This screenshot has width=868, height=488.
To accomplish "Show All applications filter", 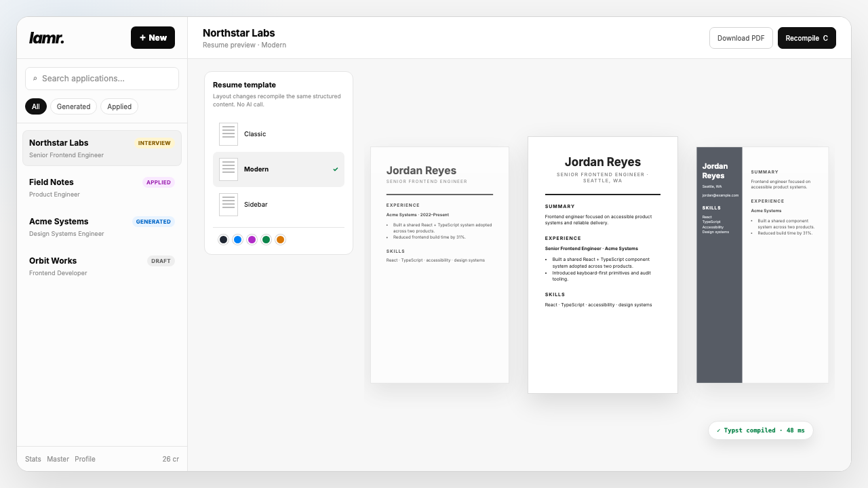I will [36, 106].
